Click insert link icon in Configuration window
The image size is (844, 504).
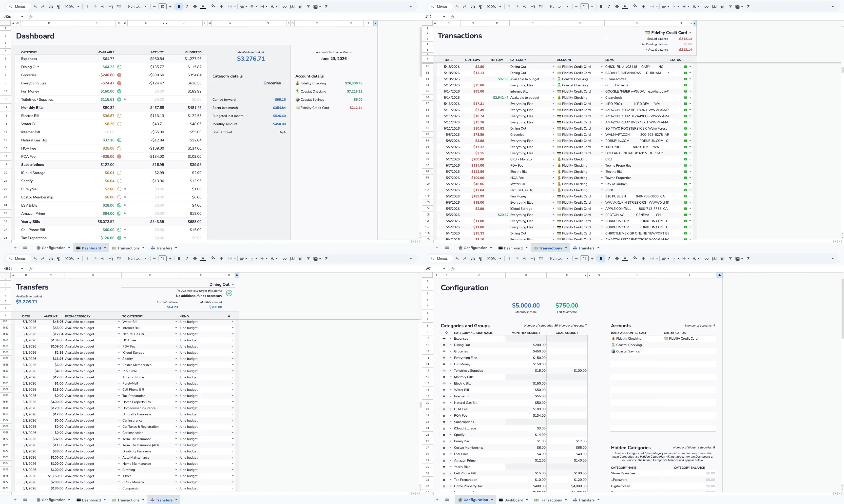[x=706, y=258]
